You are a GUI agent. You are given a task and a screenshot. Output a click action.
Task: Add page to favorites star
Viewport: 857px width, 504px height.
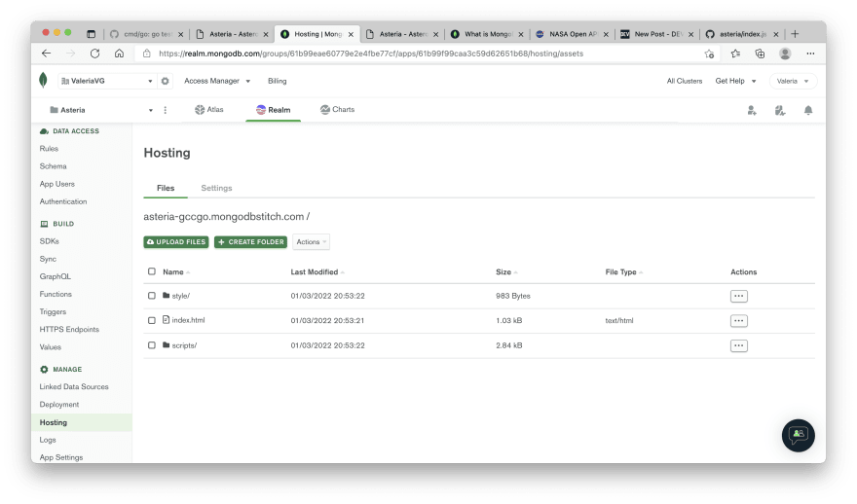709,54
